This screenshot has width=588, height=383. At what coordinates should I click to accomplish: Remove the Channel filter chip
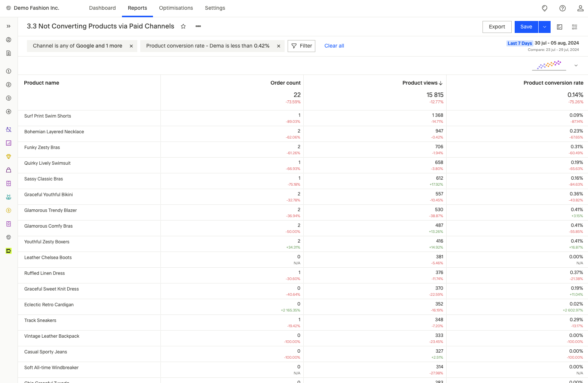coord(131,46)
